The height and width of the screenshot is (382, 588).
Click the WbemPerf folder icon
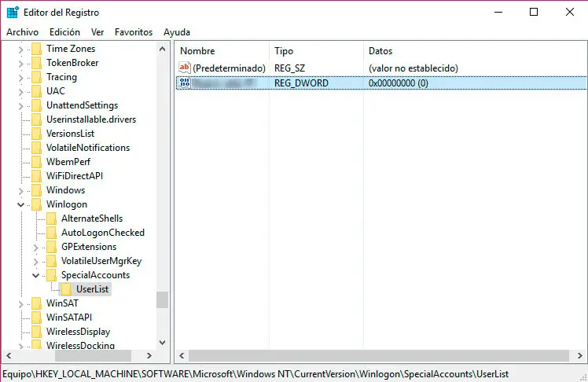click(x=36, y=162)
